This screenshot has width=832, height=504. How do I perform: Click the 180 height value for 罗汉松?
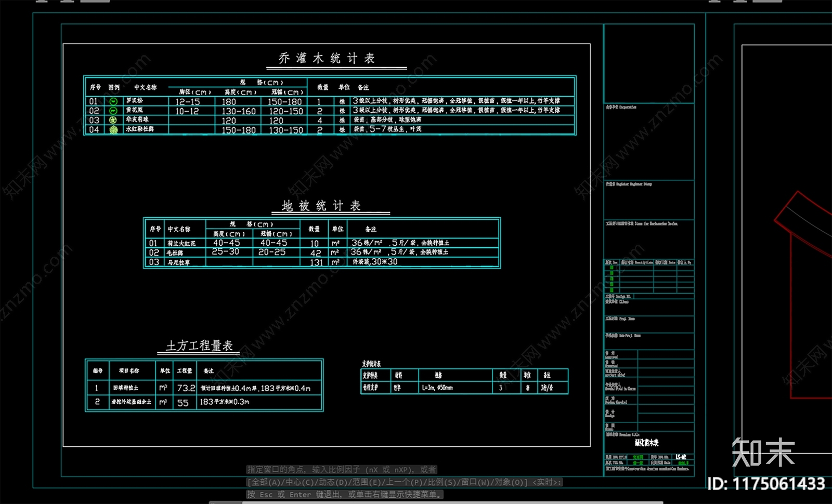[x=229, y=102]
